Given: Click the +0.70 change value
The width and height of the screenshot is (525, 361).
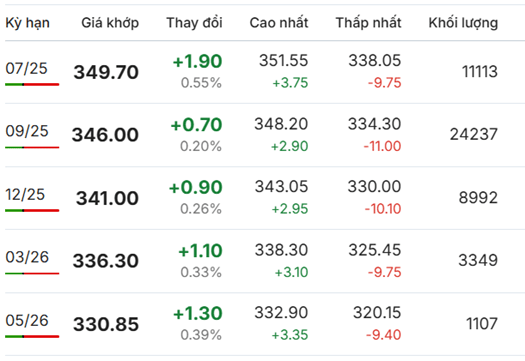Looking at the screenshot, I should [x=196, y=125].
